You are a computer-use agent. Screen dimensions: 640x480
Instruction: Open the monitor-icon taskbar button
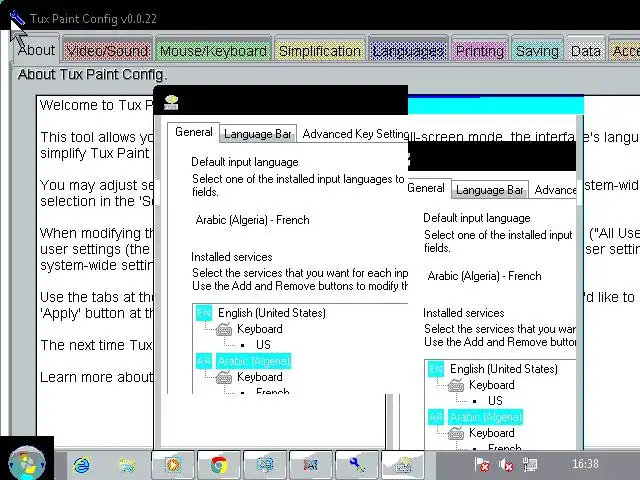265,465
